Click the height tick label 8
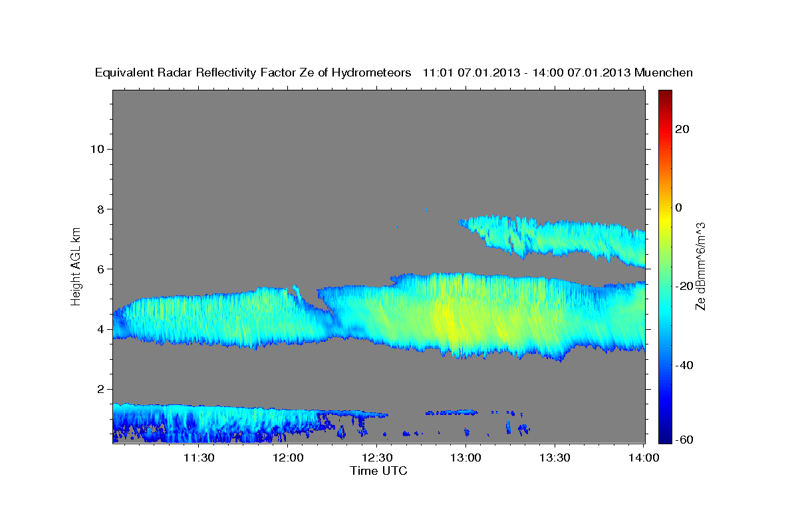 (101, 209)
